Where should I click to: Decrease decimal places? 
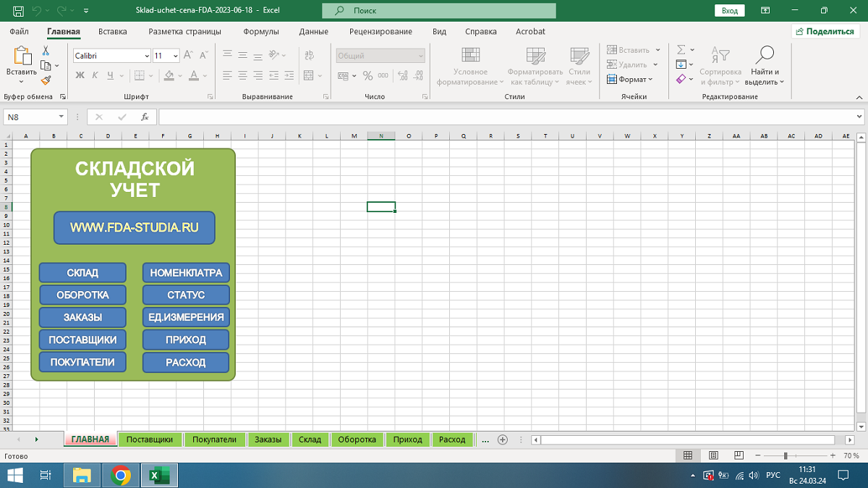point(419,75)
